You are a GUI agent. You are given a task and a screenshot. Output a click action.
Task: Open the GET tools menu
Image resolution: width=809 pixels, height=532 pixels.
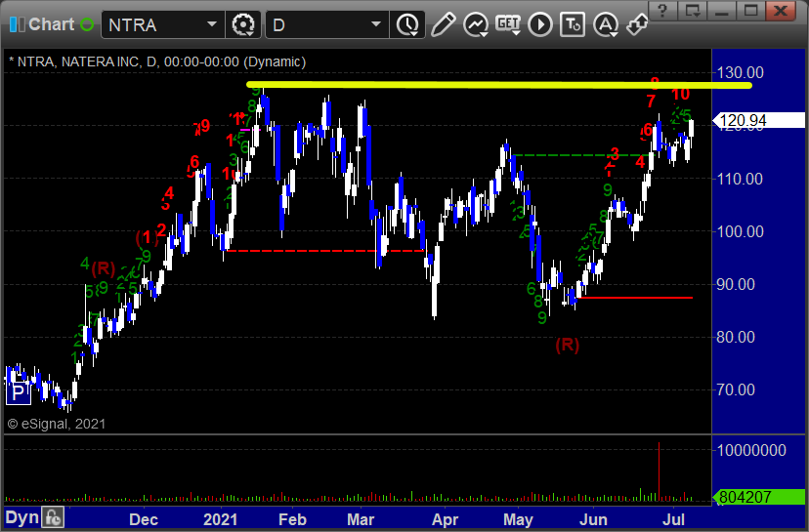(508, 24)
